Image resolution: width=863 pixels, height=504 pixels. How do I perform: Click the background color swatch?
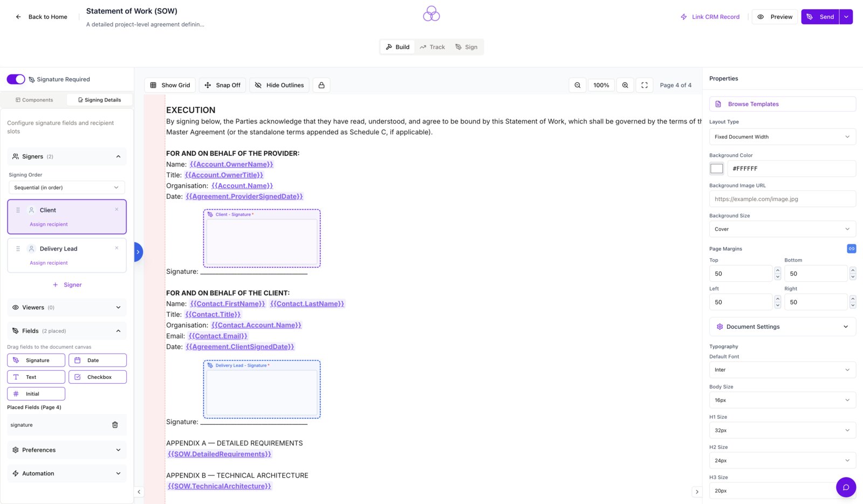tap(717, 169)
